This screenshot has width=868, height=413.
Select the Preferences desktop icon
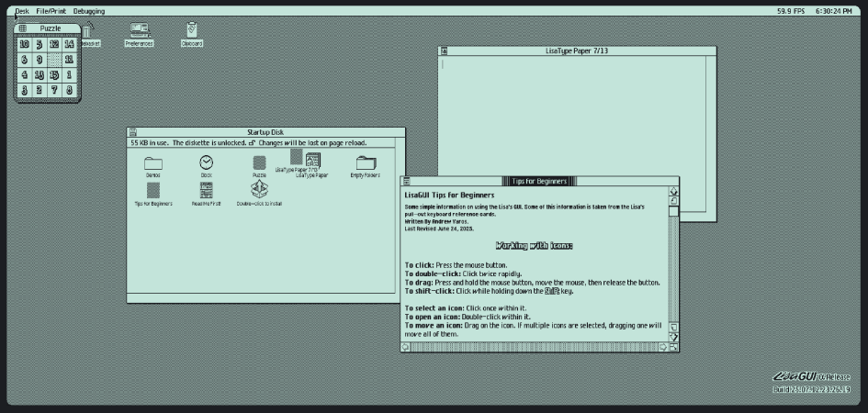coord(140,31)
